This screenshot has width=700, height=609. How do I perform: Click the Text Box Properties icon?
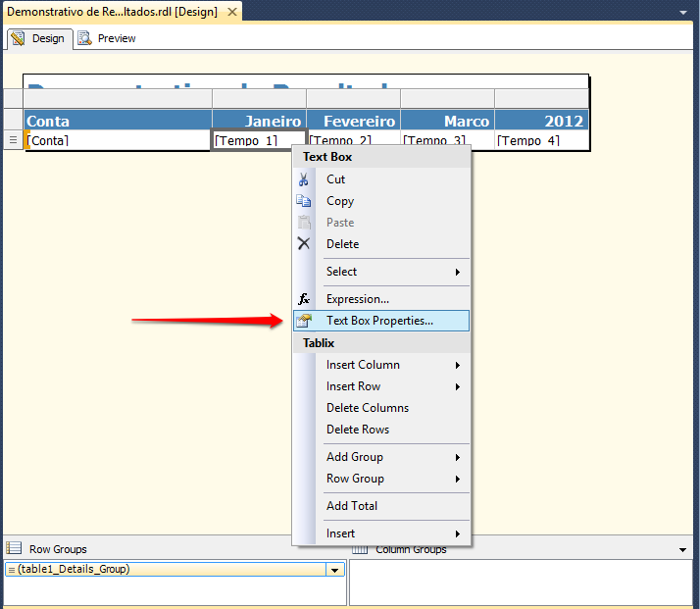[304, 321]
